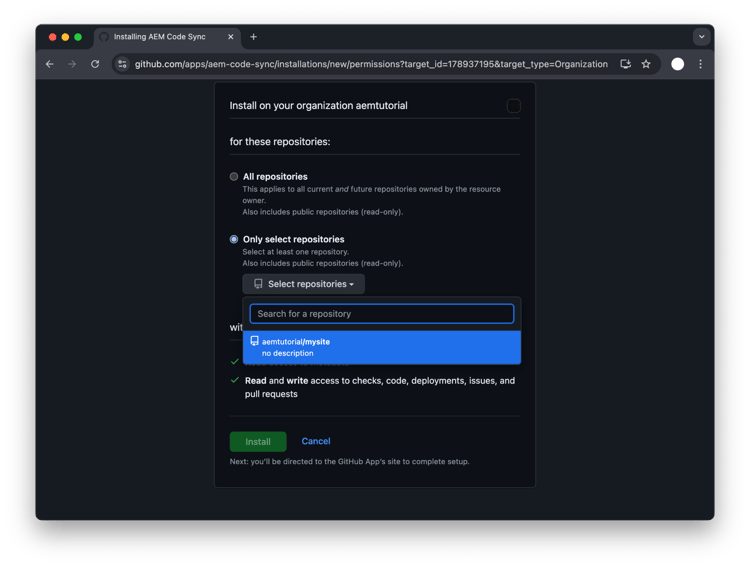Go back using the browser back arrow
Screen dimensions: 750x567
pos(50,64)
